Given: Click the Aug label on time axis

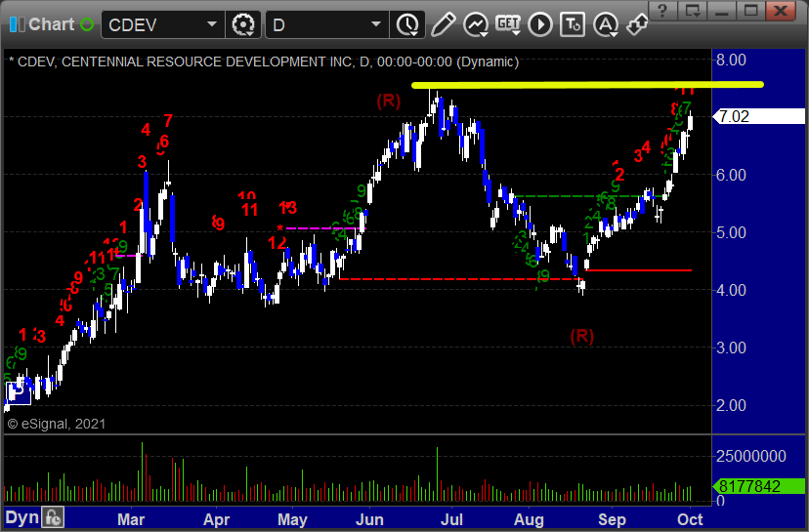Looking at the screenshot, I should [529, 519].
